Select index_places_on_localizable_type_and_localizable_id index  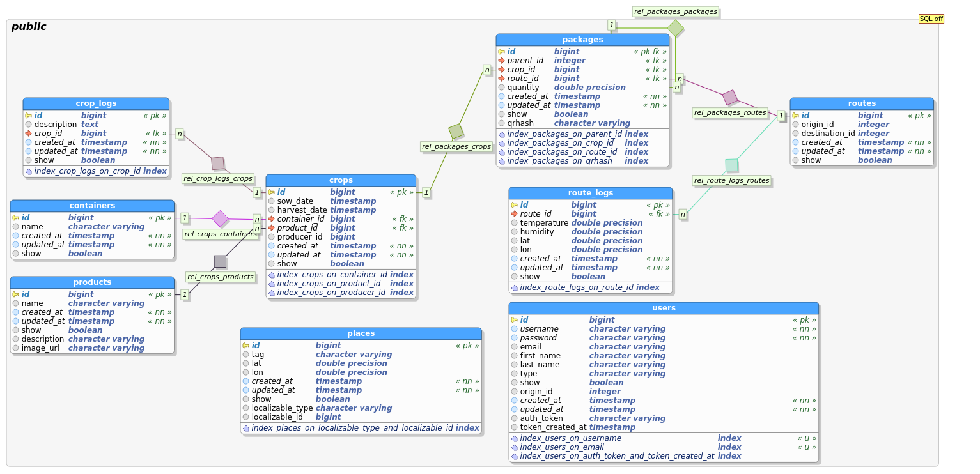click(361, 428)
